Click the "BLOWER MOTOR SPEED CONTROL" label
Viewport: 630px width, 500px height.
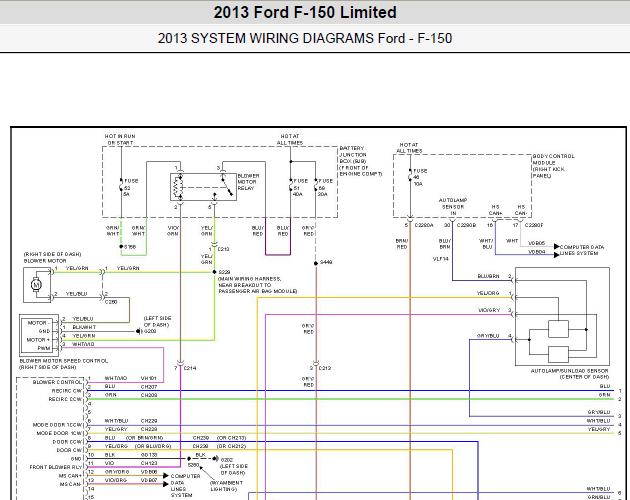pyautogui.click(x=63, y=361)
